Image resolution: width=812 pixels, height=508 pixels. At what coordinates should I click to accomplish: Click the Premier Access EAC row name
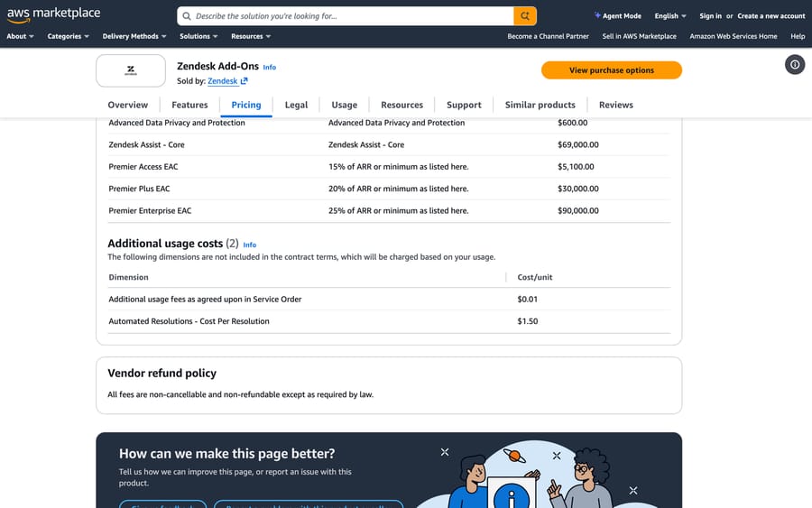pyautogui.click(x=143, y=167)
